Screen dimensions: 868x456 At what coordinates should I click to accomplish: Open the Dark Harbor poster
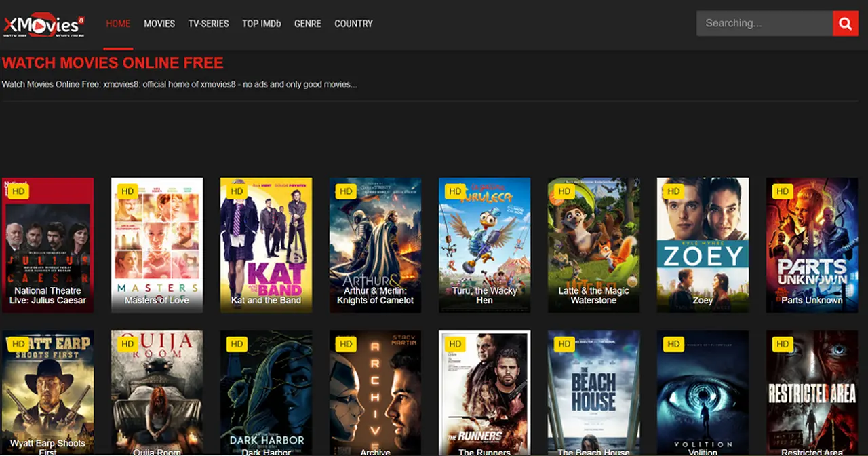click(x=266, y=393)
